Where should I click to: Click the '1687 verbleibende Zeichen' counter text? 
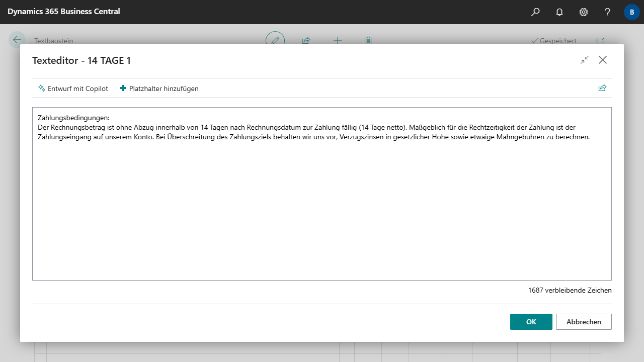click(570, 290)
